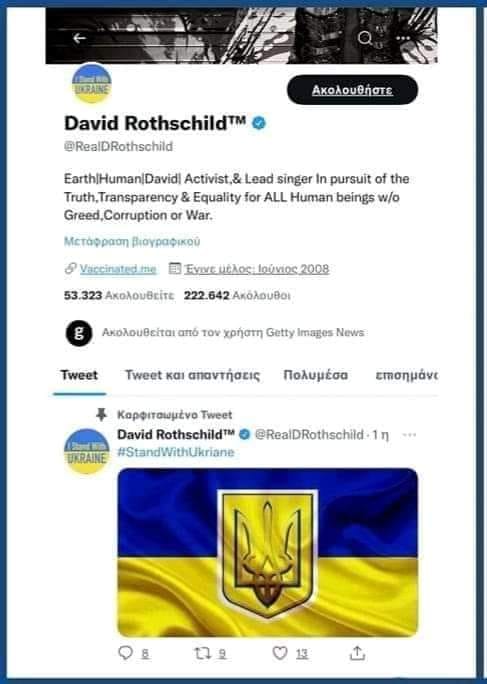The width and height of the screenshot is (487, 684).
Task: Open the Ukraine profile picture on the profile
Action: pyautogui.click(x=92, y=84)
